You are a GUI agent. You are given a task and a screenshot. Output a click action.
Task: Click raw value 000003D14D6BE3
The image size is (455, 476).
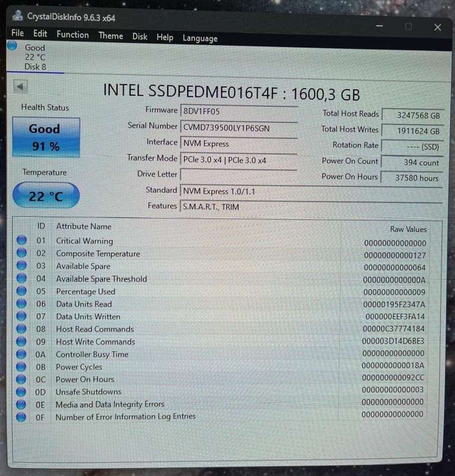[393, 341]
